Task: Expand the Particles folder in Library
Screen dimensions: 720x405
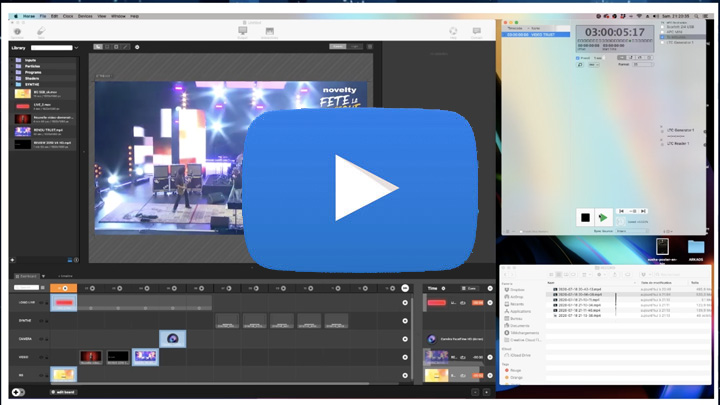Action: [12, 66]
